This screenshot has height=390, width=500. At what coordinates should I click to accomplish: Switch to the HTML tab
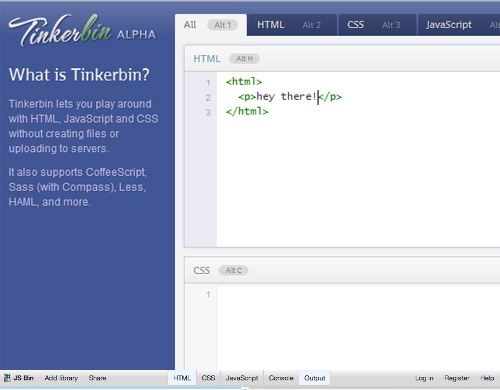pyautogui.click(x=292, y=25)
